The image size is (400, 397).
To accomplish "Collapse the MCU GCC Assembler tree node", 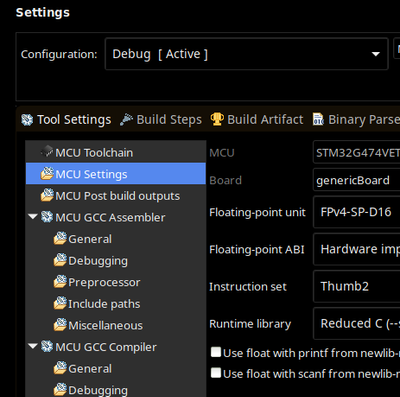I will point(33,217).
